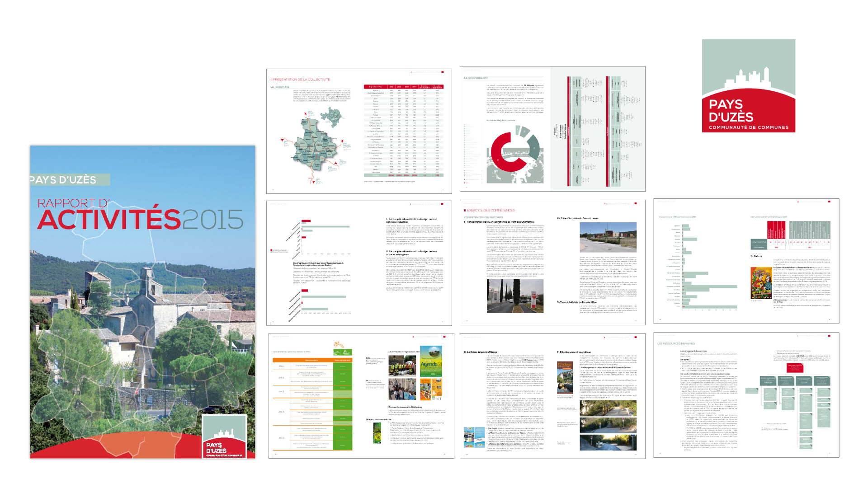
Task: Click the territory map illustration
Action: click(x=316, y=145)
